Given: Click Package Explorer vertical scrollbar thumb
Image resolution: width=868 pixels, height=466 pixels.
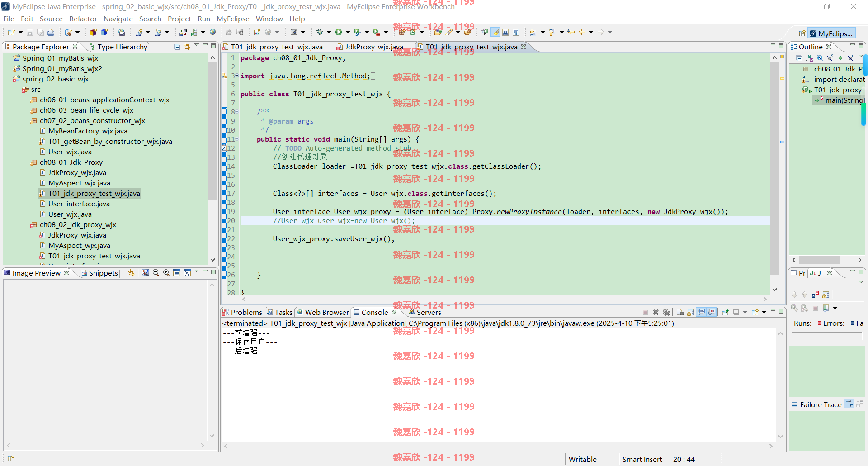Looking at the screenshot, I should coord(212,131).
